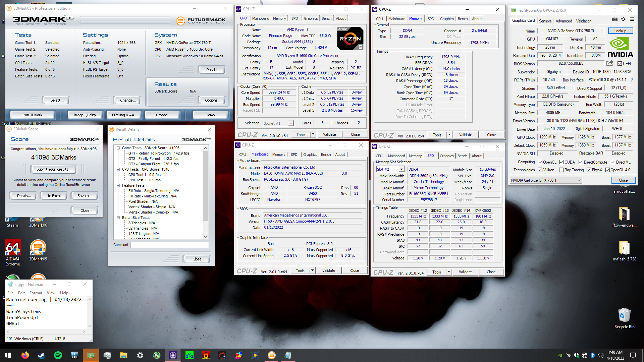Screen dimensions: 644x362
Task: Click Submit Your Results button
Action: pos(54,169)
